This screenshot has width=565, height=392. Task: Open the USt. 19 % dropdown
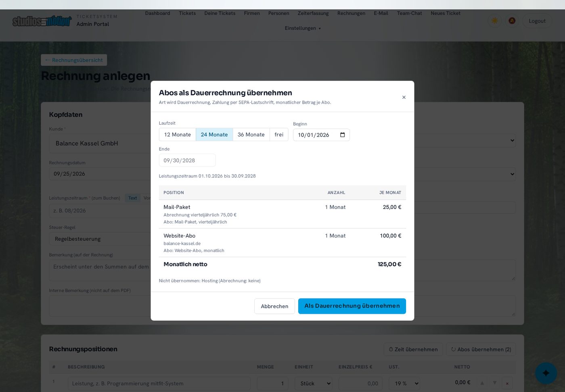click(x=404, y=384)
